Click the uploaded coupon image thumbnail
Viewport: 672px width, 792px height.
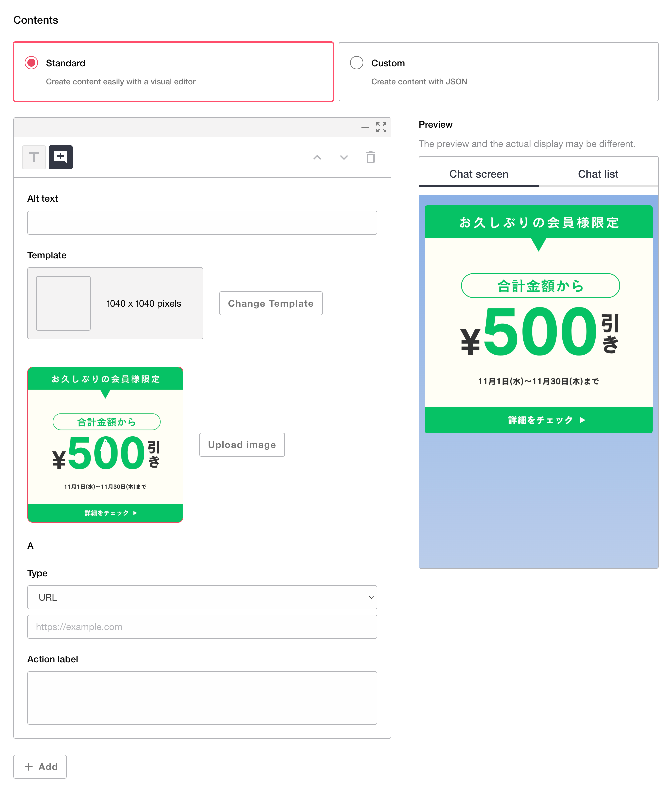click(x=105, y=444)
